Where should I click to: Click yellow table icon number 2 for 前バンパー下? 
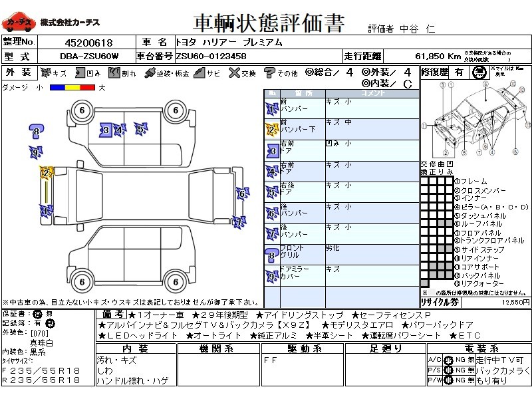(x=272, y=130)
